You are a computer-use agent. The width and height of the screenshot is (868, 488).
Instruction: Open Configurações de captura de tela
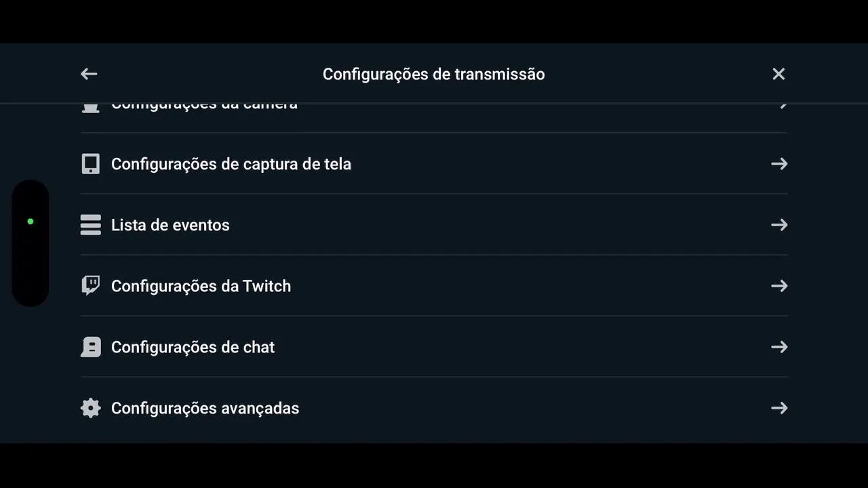click(x=231, y=164)
